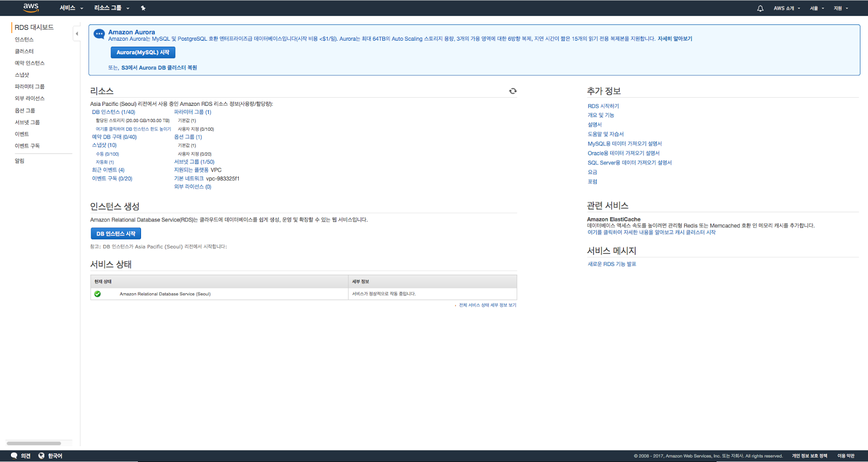This screenshot has width=868, height=462.
Task: Click the pin shortcut icon in top bar
Action: [143, 8]
